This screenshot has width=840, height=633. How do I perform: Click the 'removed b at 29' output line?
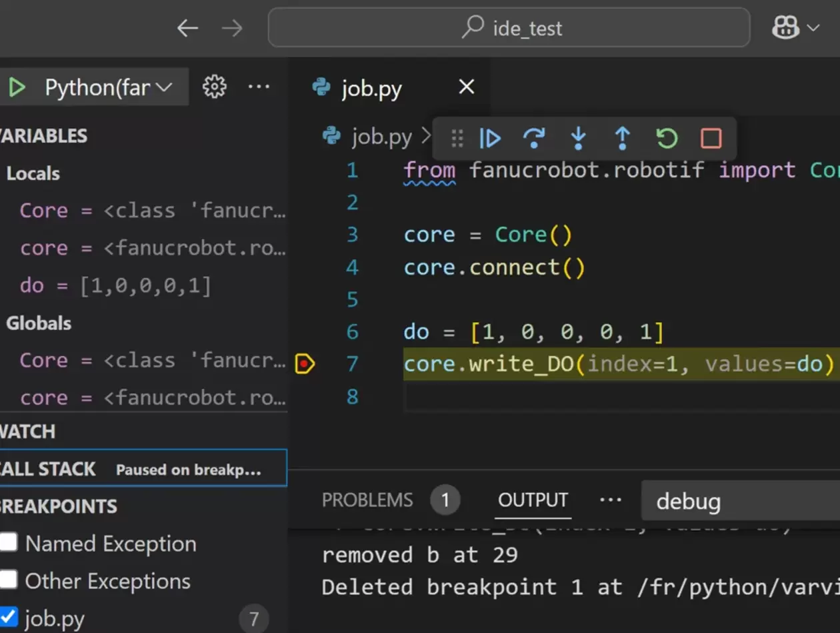tap(420, 556)
